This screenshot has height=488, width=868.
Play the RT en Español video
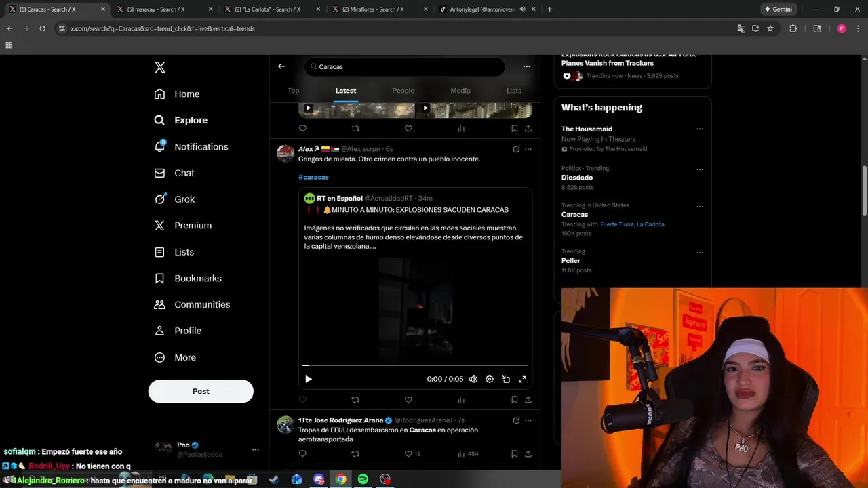(309, 380)
